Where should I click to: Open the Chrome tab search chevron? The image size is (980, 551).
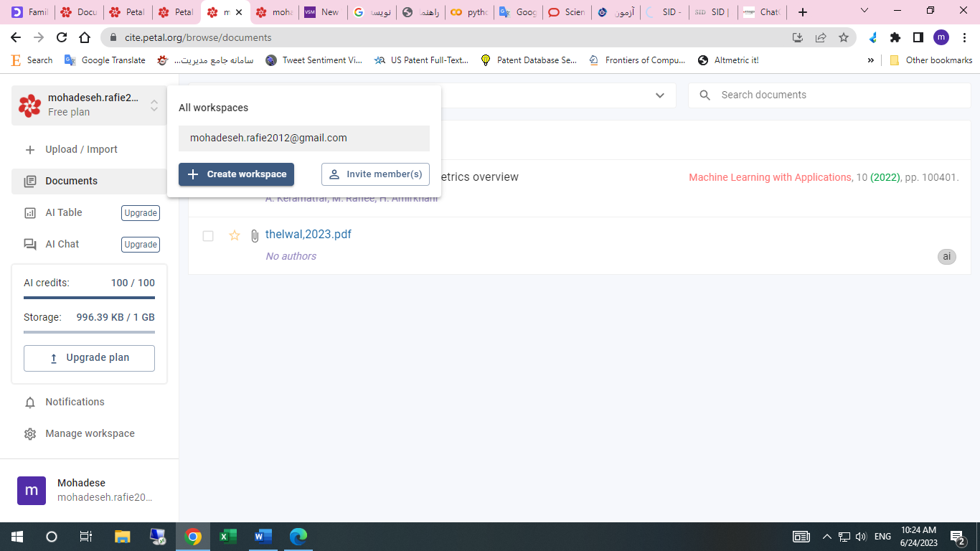pyautogui.click(x=864, y=11)
